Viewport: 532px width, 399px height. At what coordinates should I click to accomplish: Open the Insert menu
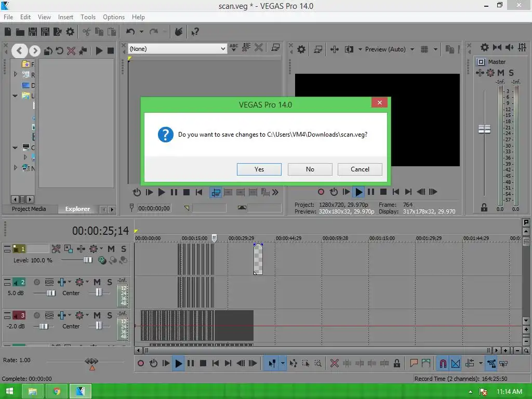point(65,17)
